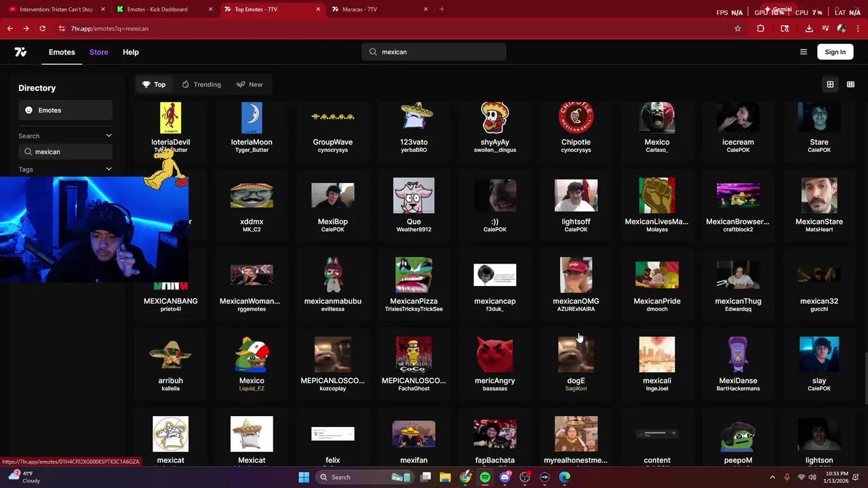Open the Windows Start menu

pyautogui.click(x=304, y=477)
